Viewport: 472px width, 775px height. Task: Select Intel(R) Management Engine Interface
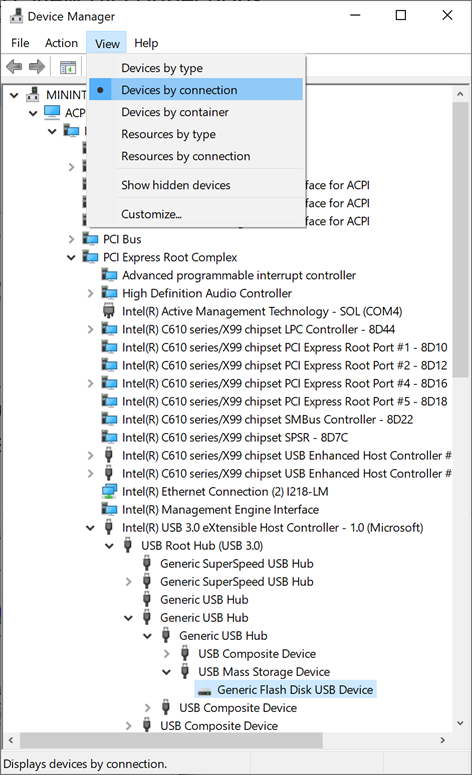click(220, 509)
